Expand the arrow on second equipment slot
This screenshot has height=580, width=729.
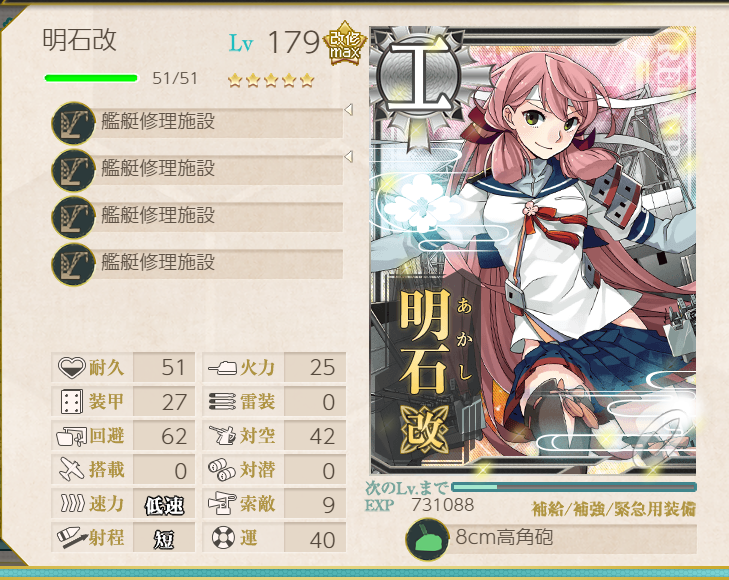pos(349,157)
